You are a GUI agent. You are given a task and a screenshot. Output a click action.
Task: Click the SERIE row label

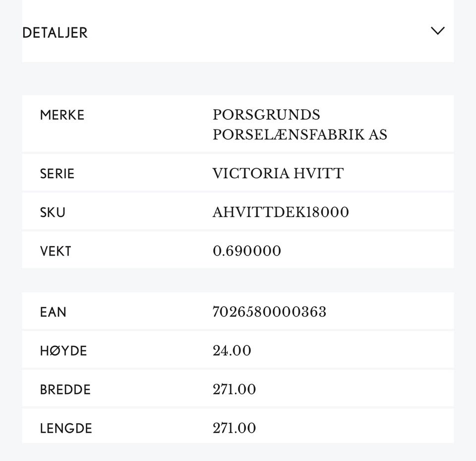click(x=57, y=174)
